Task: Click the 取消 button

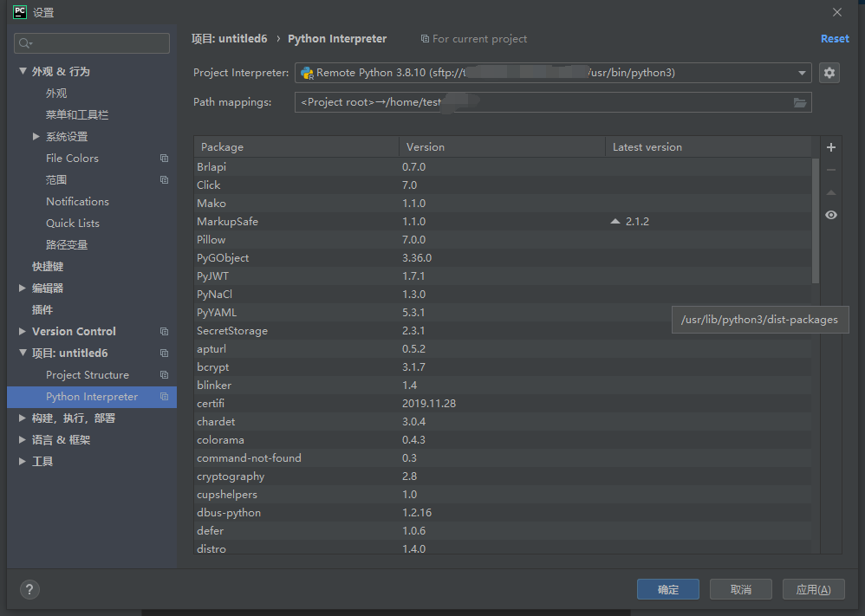Action: pyautogui.click(x=741, y=589)
